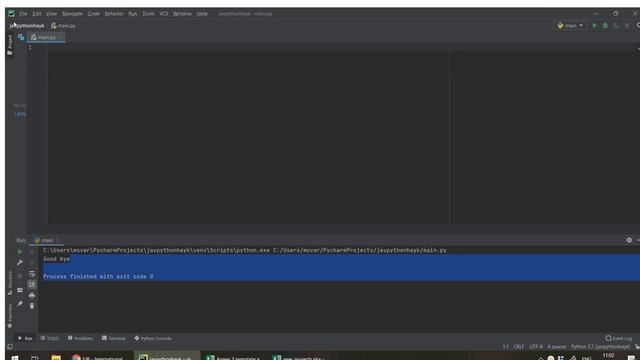The width and height of the screenshot is (640, 360).
Task: Click the Restore Layout icon in Run panel
Action: [20, 290]
